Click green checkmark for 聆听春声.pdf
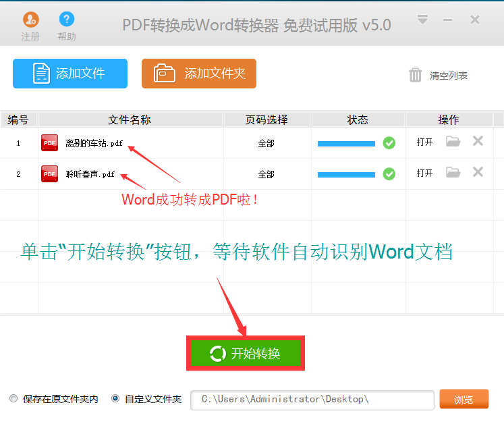The width and height of the screenshot is (504, 428). coord(389,174)
